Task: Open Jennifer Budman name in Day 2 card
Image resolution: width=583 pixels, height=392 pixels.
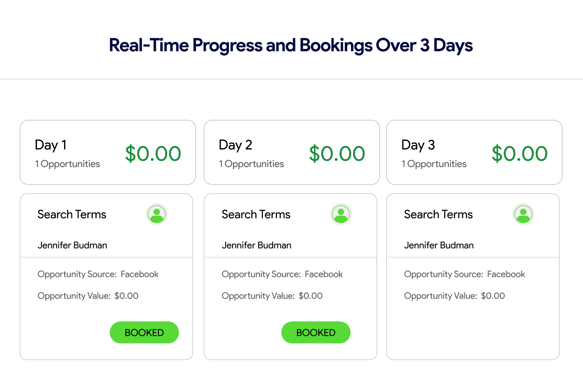Action: [x=257, y=245]
